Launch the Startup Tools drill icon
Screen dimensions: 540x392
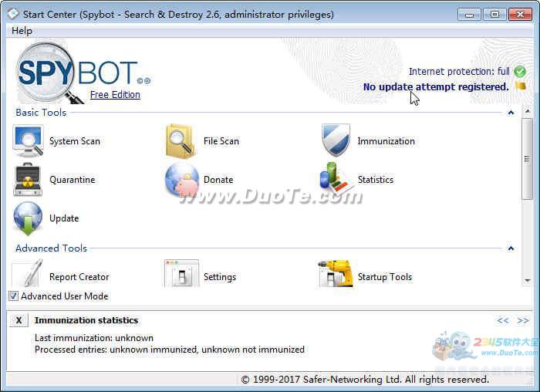click(336, 274)
